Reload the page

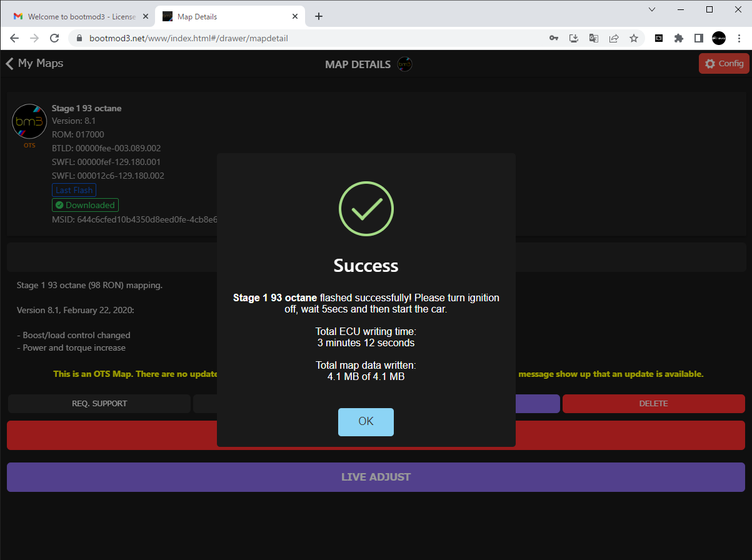pyautogui.click(x=56, y=38)
